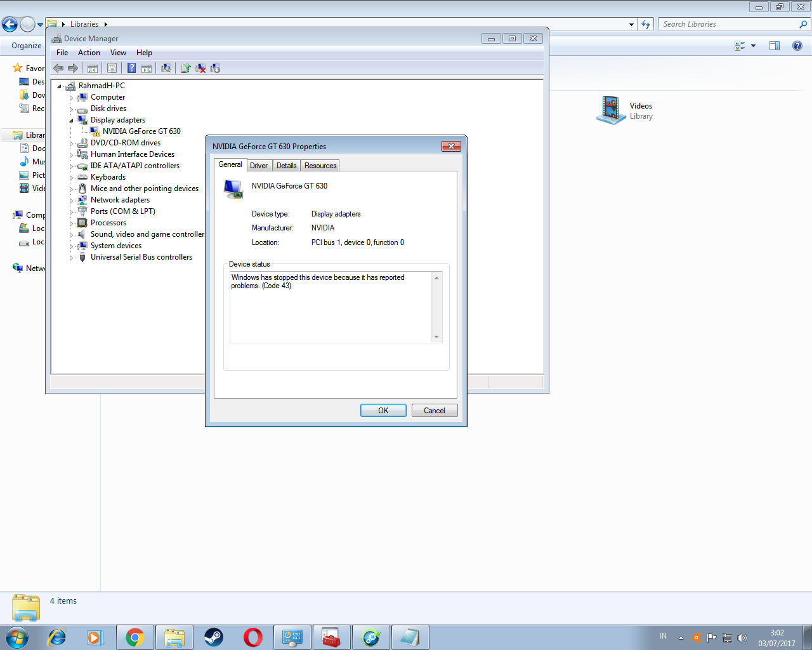Expand Human Interface Devices node
This screenshot has width=812, height=650.
tap(71, 155)
